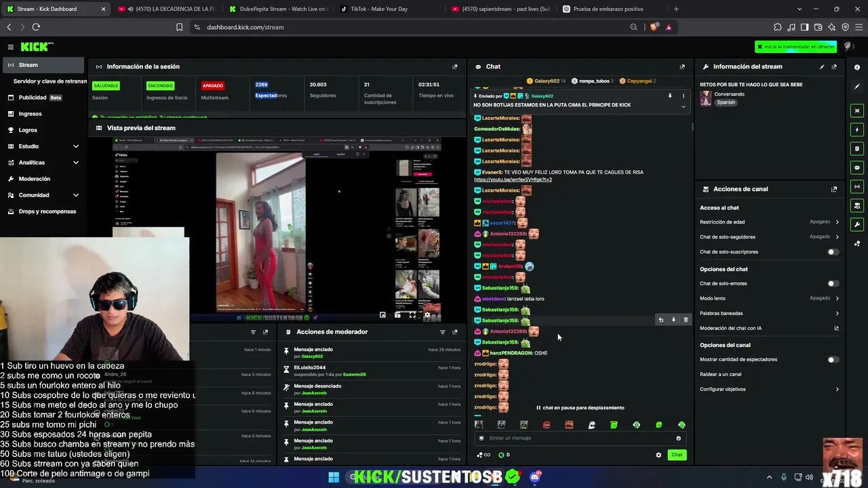
Task: Open Logros in the sidebar
Action: (43, 130)
